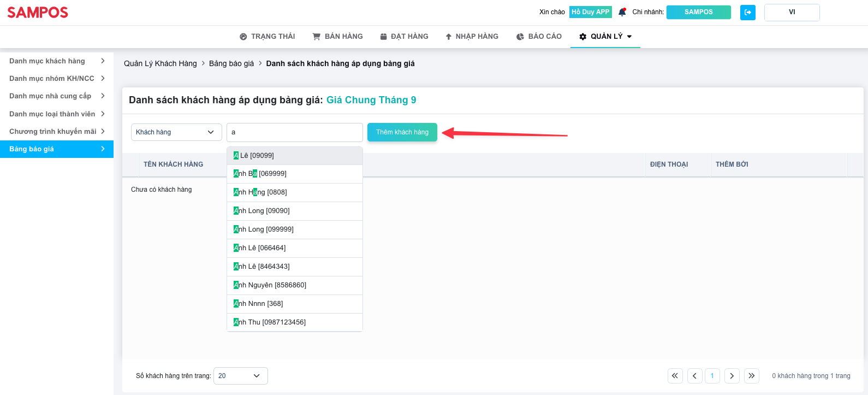Select suggestion Anh Thu [0987123456]

pyautogui.click(x=295, y=322)
